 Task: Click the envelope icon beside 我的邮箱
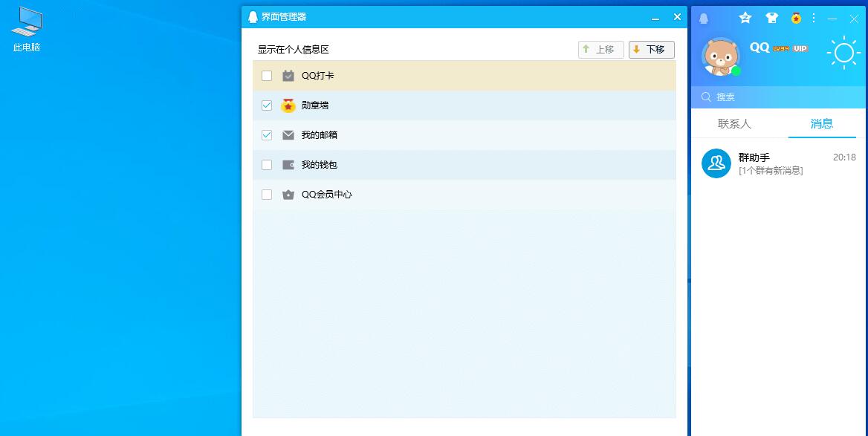pyautogui.click(x=288, y=134)
